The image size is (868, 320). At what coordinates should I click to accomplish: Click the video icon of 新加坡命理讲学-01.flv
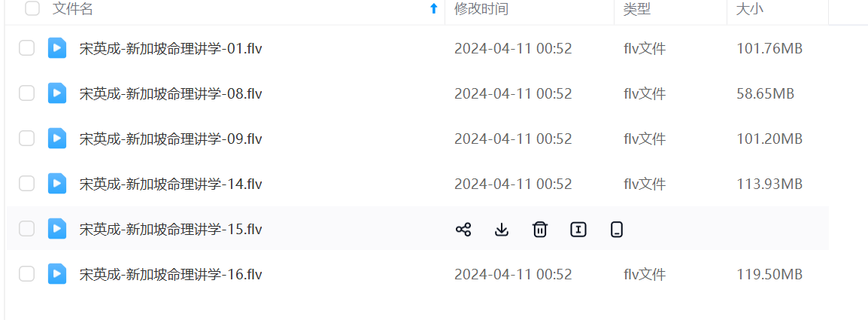click(57, 48)
